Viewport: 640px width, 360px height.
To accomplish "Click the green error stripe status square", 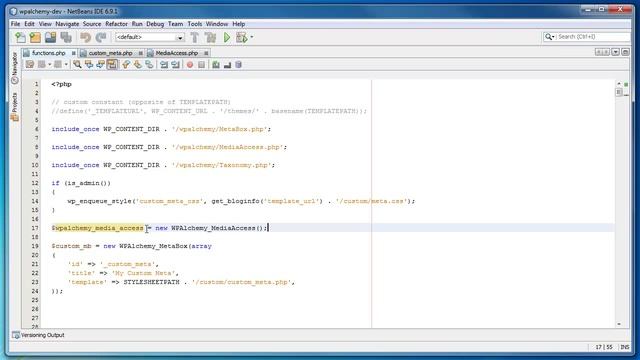I will click(626, 84).
